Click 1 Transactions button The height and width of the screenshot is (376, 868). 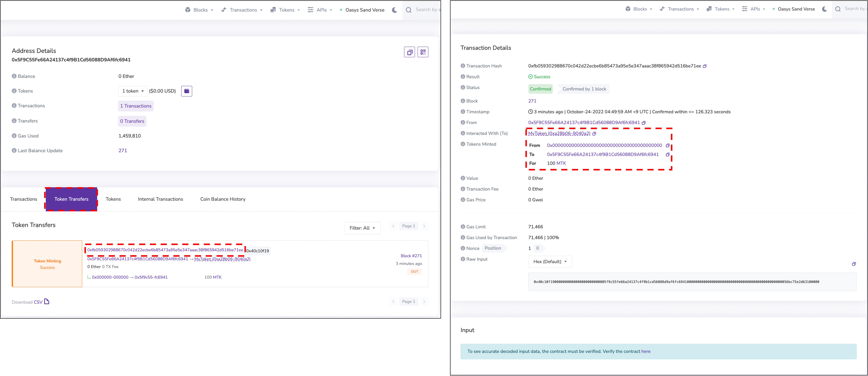(x=136, y=106)
